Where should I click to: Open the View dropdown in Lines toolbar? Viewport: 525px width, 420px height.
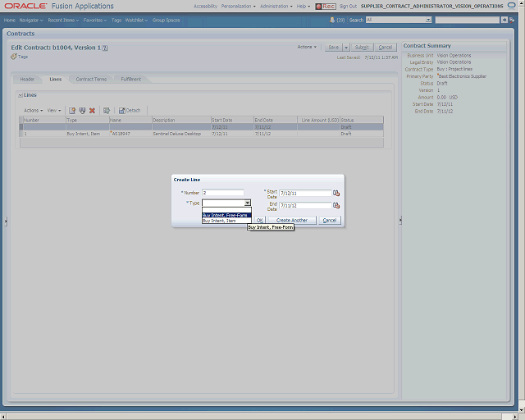point(54,111)
